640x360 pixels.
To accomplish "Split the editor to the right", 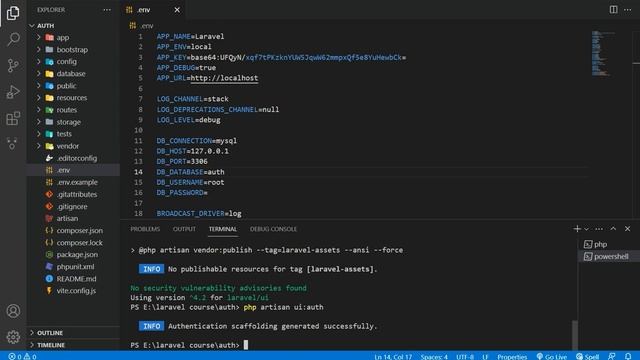I will [x=613, y=9].
